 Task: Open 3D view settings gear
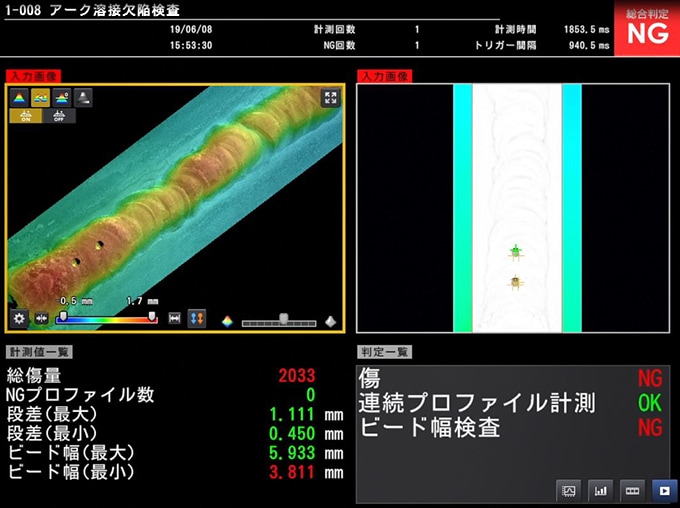[19, 318]
